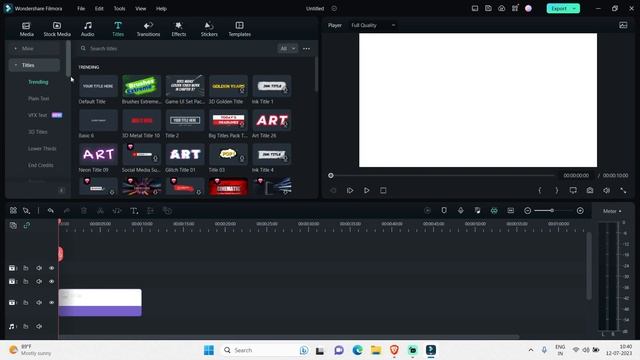Image resolution: width=640 pixels, height=360 pixels.
Task: Click the timeline horizontal scrollbar
Action: [289, 337]
